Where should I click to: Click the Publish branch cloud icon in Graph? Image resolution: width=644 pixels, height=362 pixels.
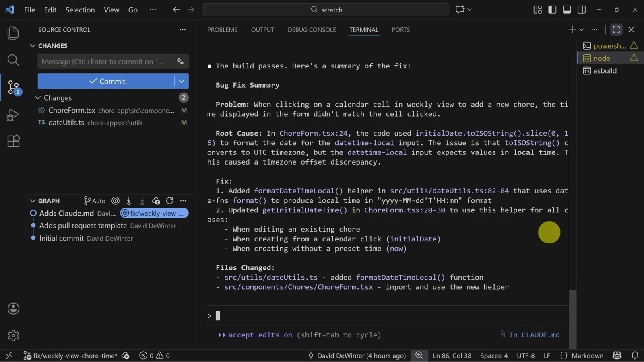click(x=156, y=201)
